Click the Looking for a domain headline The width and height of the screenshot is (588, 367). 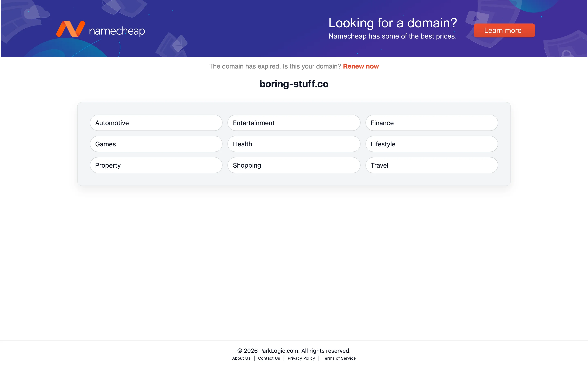(392, 23)
